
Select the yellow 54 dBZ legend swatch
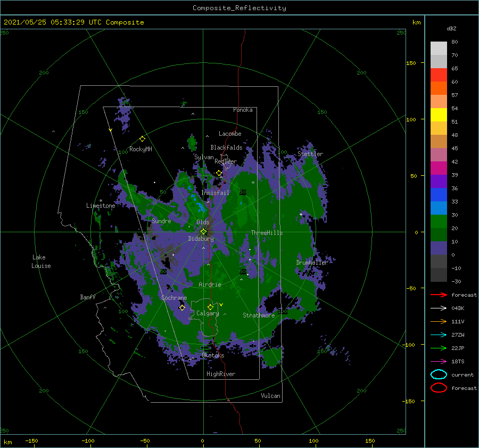(x=439, y=115)
